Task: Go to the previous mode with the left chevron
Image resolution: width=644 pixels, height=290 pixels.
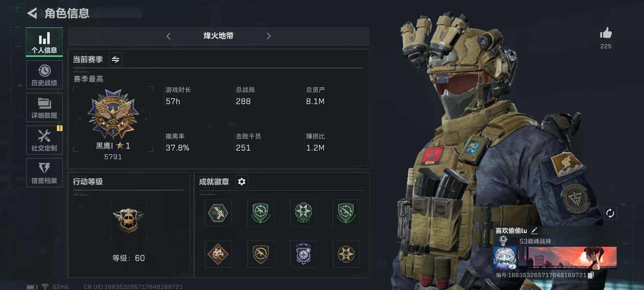Action: coord(169,36)
